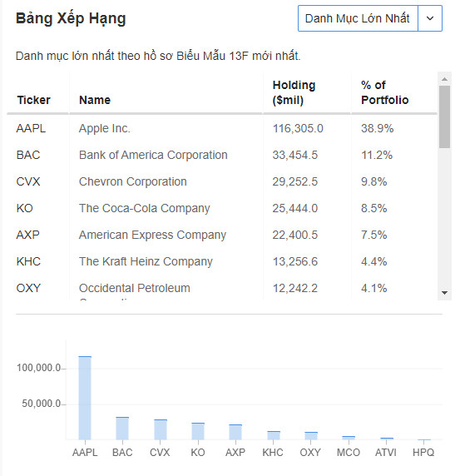The width and height of the screenshot is (455, 476).
Task: Click holding value 12,242.2
Action: tap(295, 288)
